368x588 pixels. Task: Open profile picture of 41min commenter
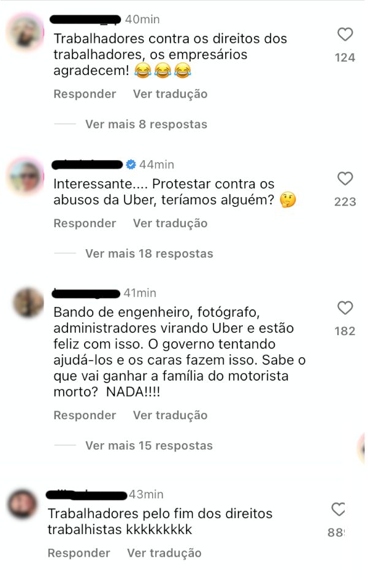28,302
